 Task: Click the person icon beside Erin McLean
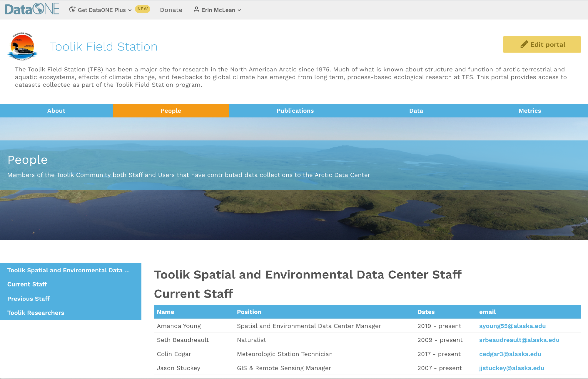click(x=196, y=9)
